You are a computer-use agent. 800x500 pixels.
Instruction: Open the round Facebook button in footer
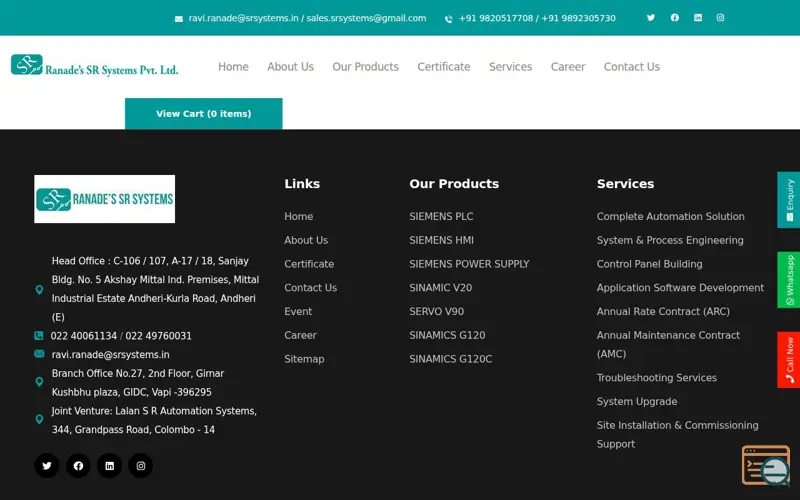coord(78,466)
